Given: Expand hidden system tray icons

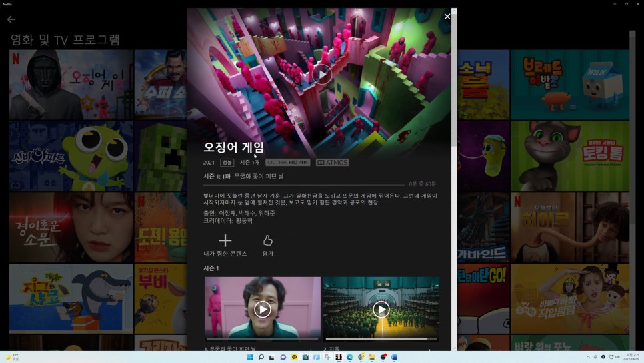Looking at the screenshot, I should (588, 357).
